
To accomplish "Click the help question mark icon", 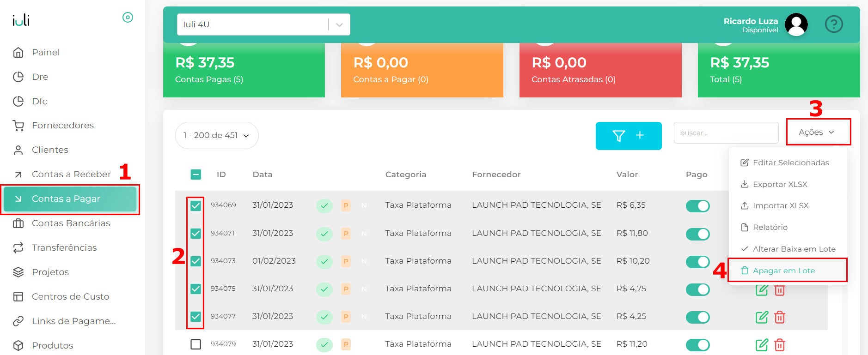I will coord(834,24).
